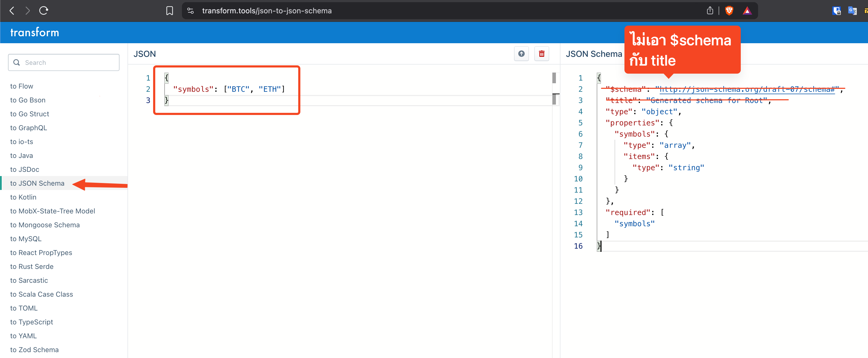Choose 'to Go Struct' converter

coord(30,114)
